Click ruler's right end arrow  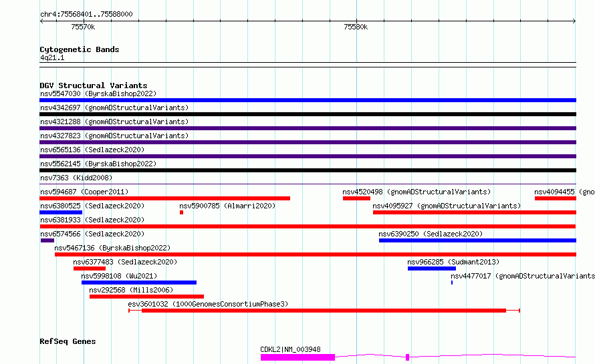[574, 21]
